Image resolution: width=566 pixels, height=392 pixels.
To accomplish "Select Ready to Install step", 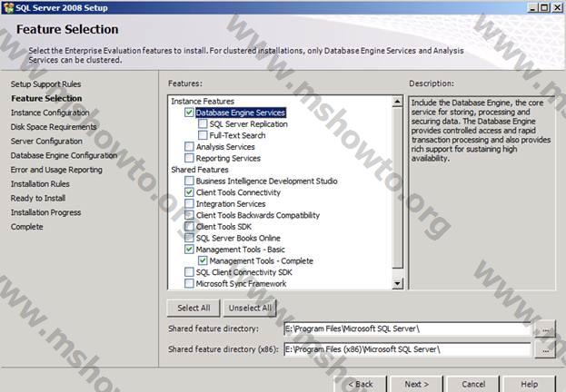I will pyautogui.click(x=38, y=198).
